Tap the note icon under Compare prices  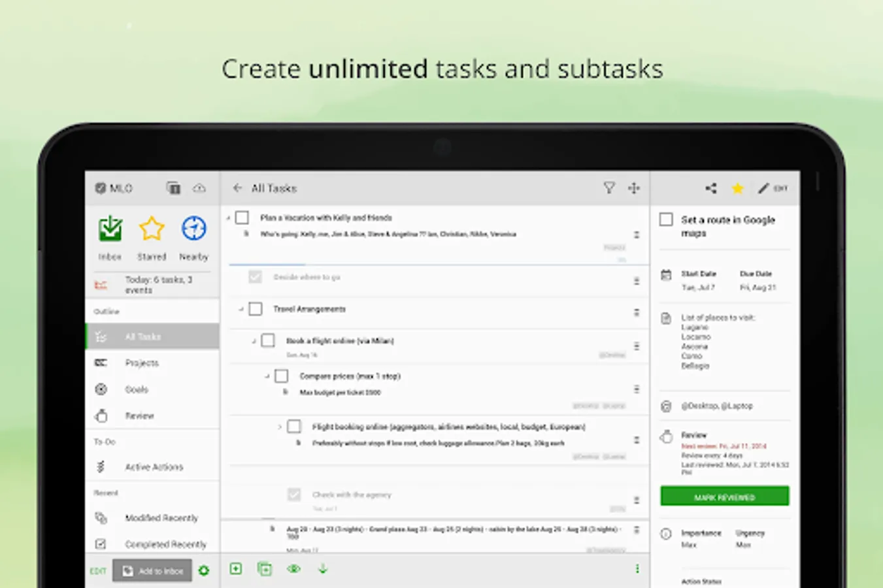tap(286, 392)
